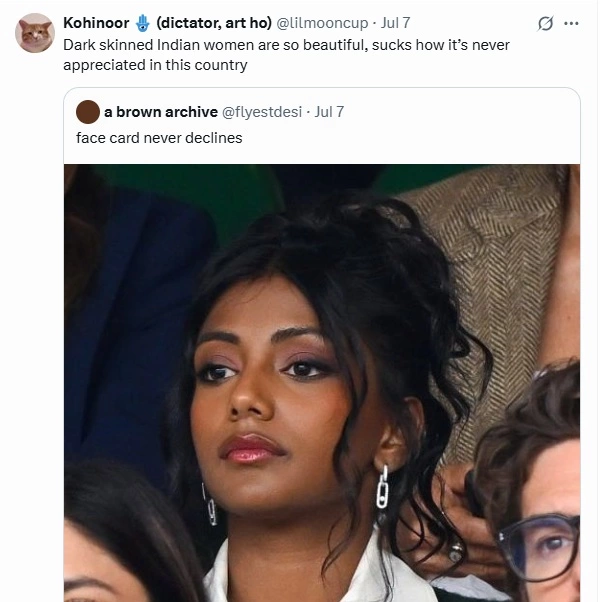The image size is (616, 602).
Task: Click the @lilmooncup handle
Action: [x=323, y=23]
